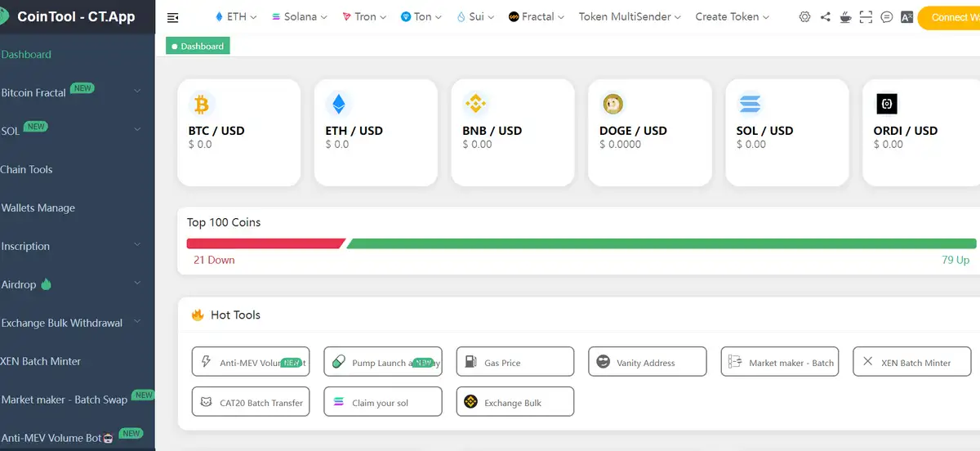Click the coffee cup donate icon
Image resolution: width=980 pixels, height=451 pixels.
pos(845,17)
